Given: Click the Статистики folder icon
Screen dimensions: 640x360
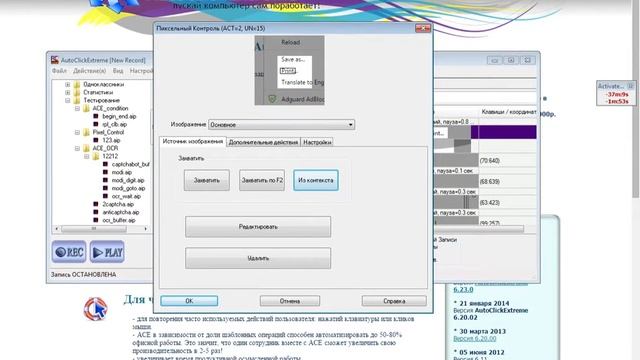Looking at the screenshot, I should point(77,92).
